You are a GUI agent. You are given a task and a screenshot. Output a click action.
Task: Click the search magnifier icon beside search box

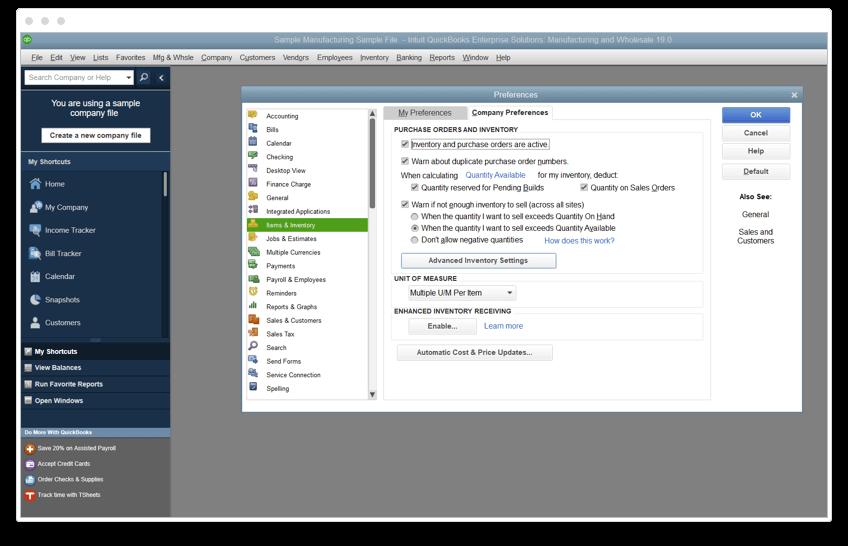pyautogui.click(x=144, y=77)
